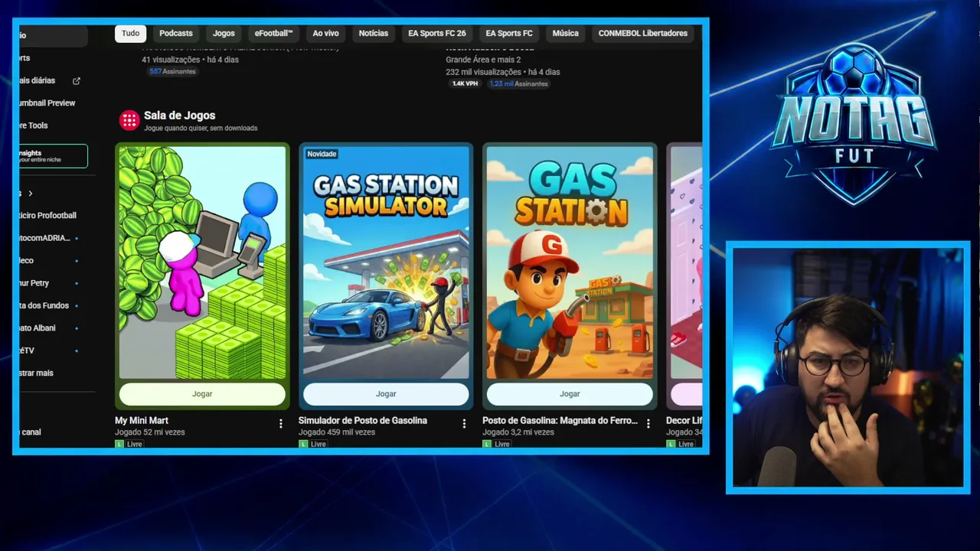Click the 1.4K VPH stat badge
Screen dimensions: 980x551
(465, 83)
